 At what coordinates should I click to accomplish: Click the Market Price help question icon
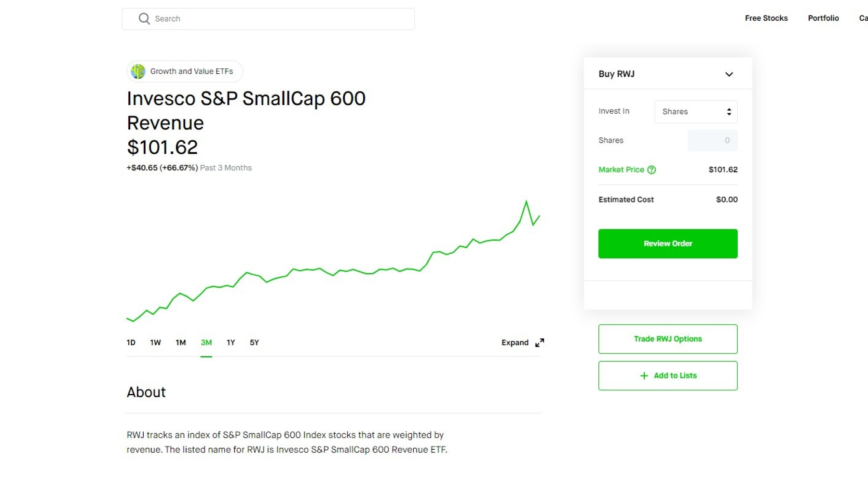coord(651,170)
